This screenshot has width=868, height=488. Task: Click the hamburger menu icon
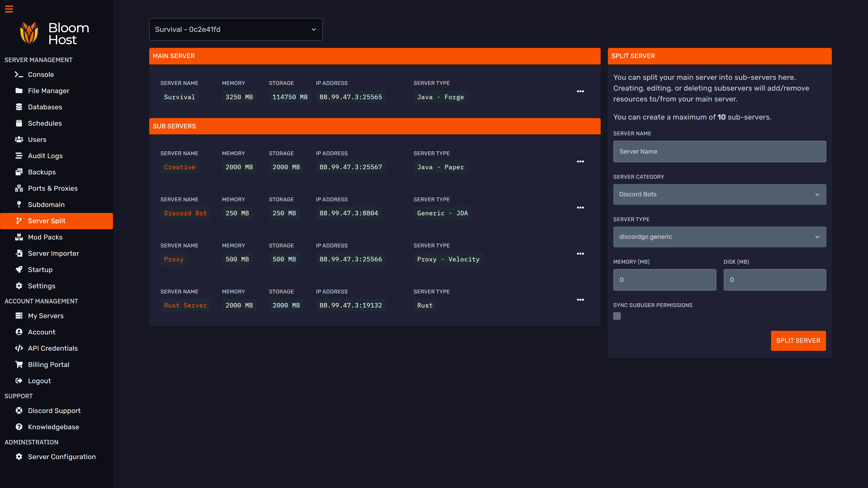click(9, 9)
